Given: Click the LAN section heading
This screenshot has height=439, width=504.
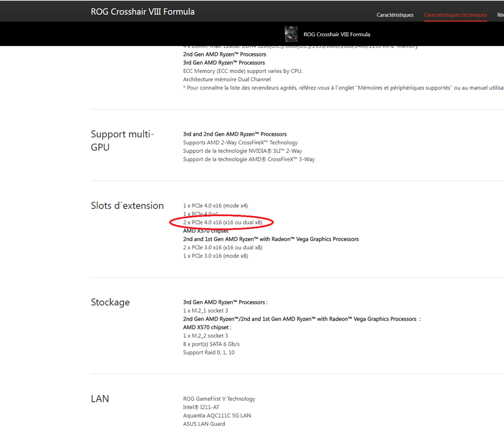Looking at the screenshot, I should click(x=100, y=399).
